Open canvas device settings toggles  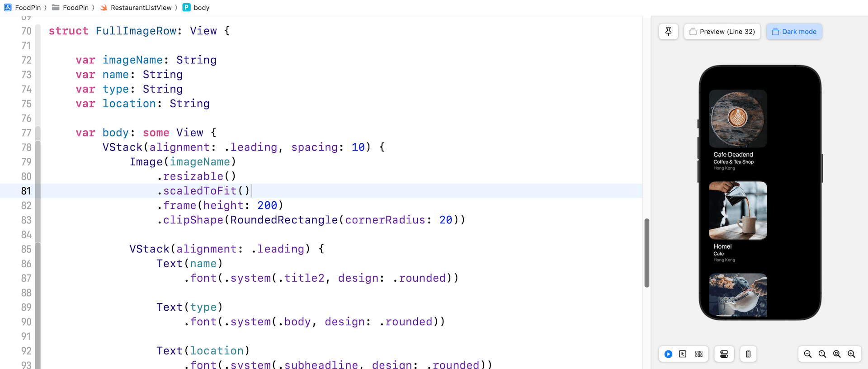coord(724,354)
